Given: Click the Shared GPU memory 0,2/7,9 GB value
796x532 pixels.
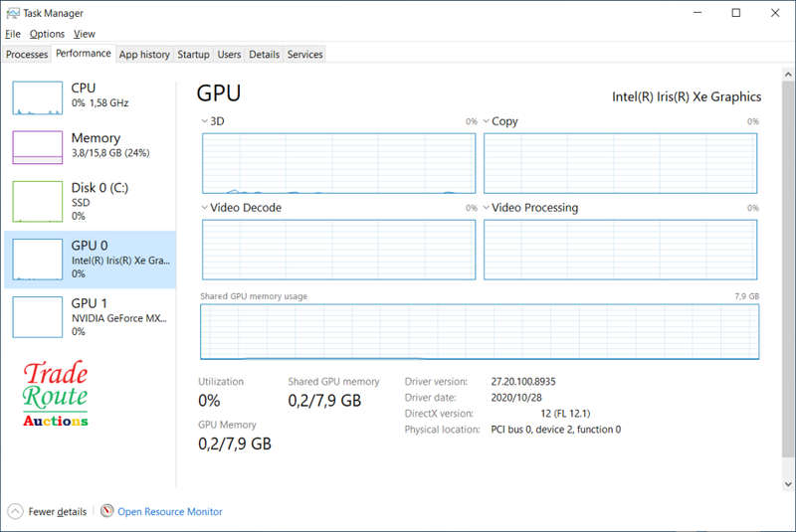Looking at the screenshot, I should point(324,401).
